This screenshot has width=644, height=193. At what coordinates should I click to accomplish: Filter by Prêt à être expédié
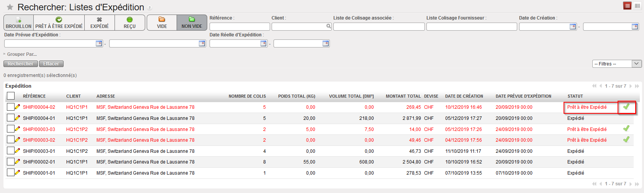[x=59, y=23]
